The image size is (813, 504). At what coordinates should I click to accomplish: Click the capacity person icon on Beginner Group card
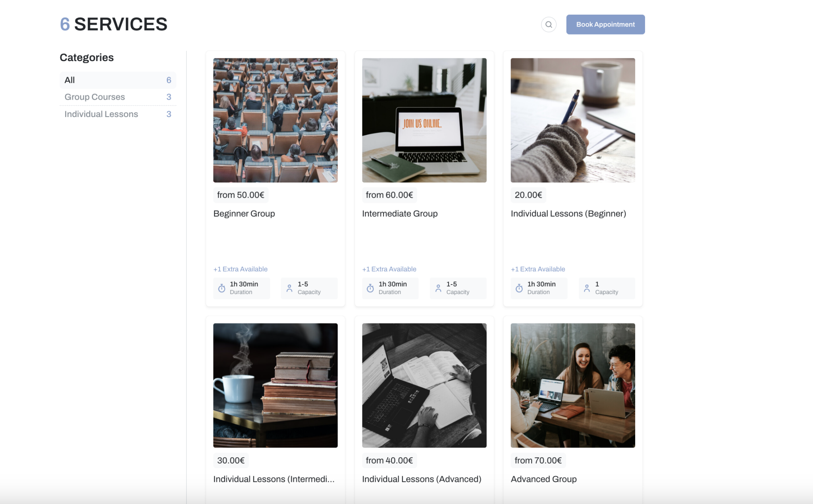[289, 288]
